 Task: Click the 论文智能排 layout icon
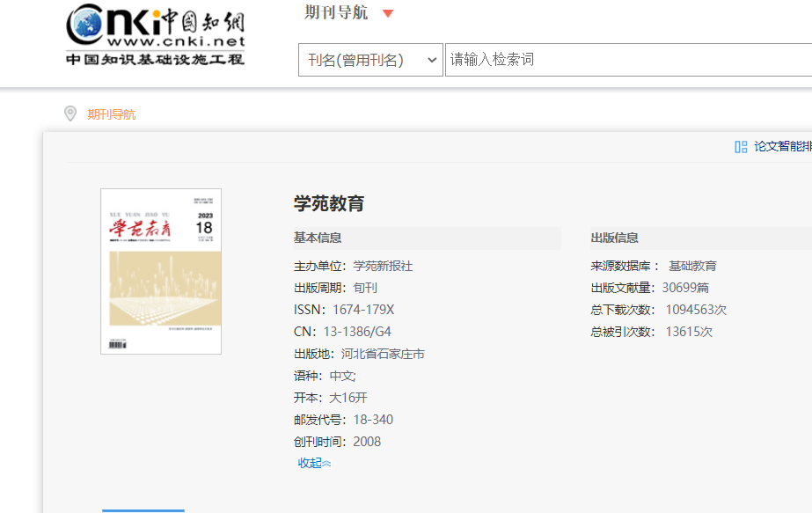click(741, 147)
